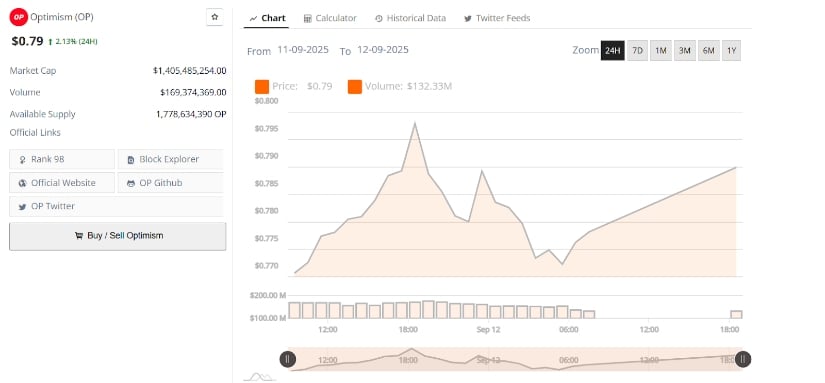Click the Buy / Sell Optimism button
Screen dimensions: 825x383
pyautogui.click(x=118, y=236)
